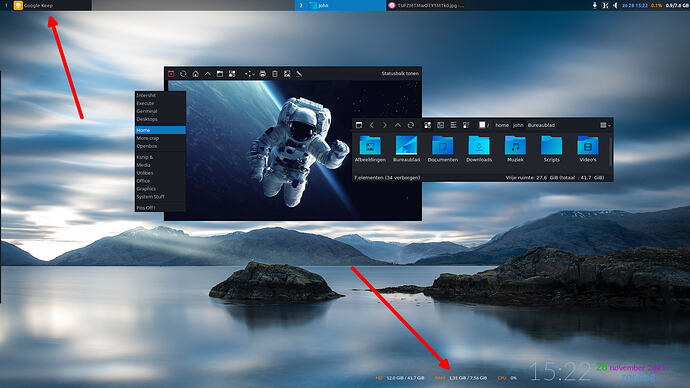
Task: Click the volume speaker icon in top panel
Action: [x=615, y=5]
